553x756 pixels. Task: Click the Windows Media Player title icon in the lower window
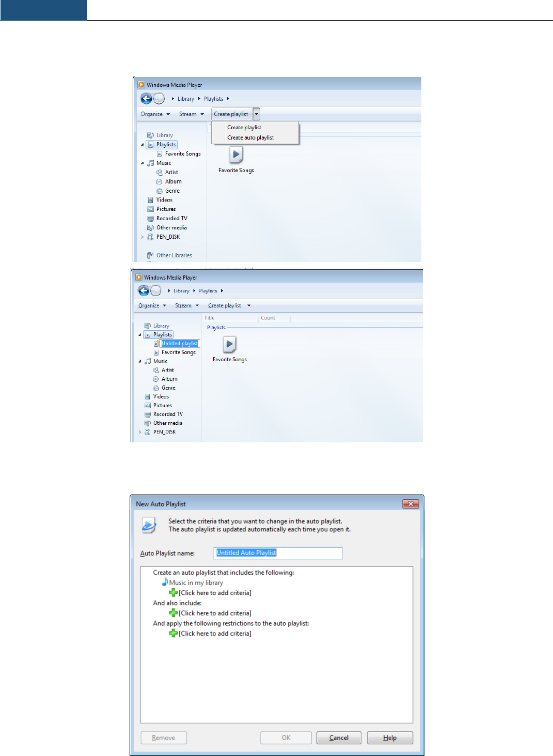(x=138, y=277)
